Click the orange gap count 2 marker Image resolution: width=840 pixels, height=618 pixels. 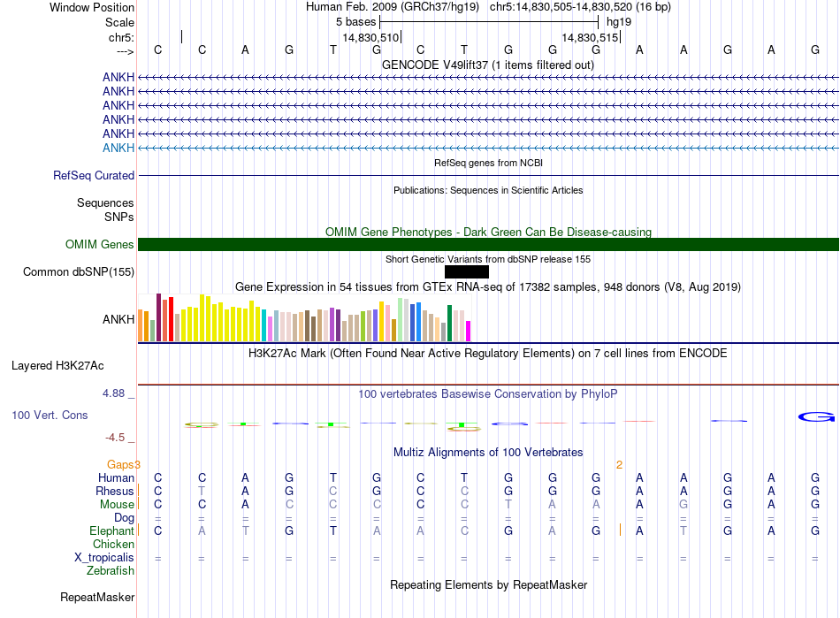619,465
